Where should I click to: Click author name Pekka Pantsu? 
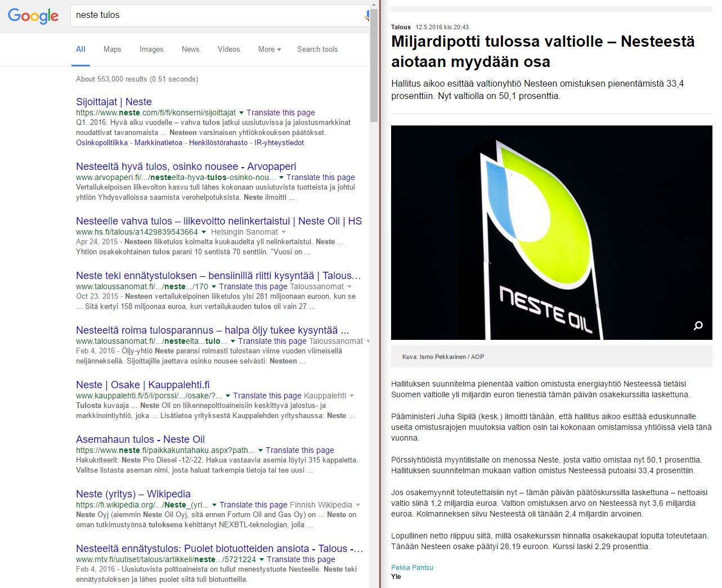tap(412, 567)
